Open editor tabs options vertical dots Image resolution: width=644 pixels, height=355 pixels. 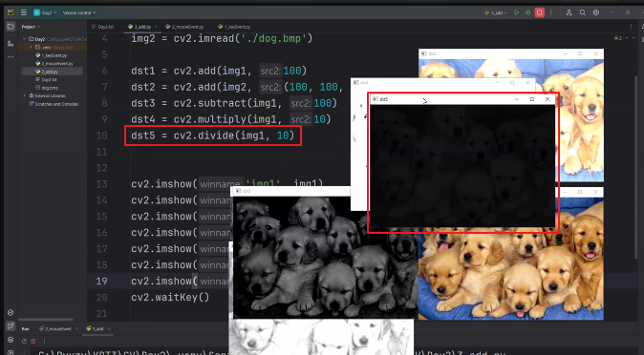coord(631,27)
